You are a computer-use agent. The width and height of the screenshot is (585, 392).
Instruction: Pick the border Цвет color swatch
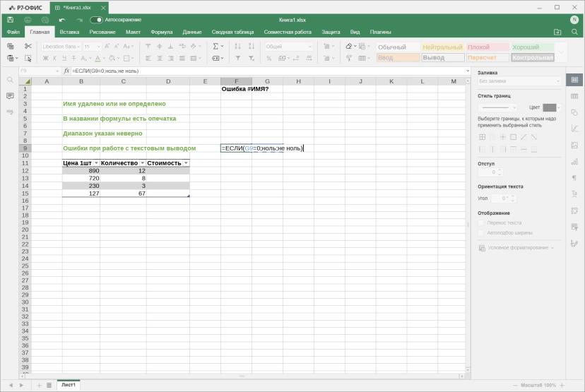tap(550, 107)
